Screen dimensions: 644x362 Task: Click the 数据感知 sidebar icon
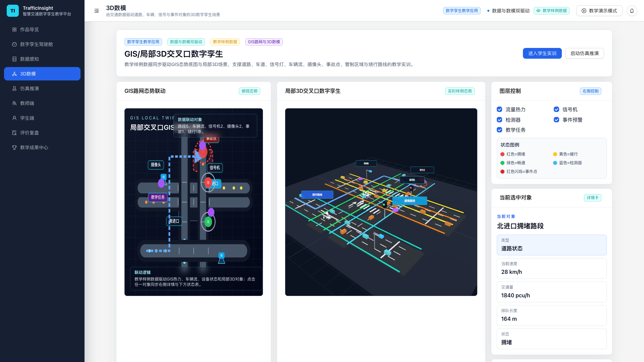[14, 59]
